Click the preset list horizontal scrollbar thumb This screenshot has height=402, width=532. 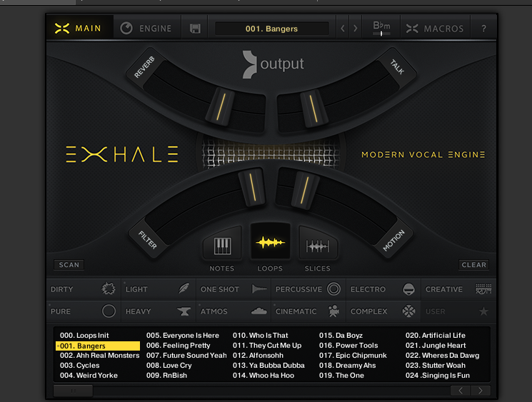(74, 391)
